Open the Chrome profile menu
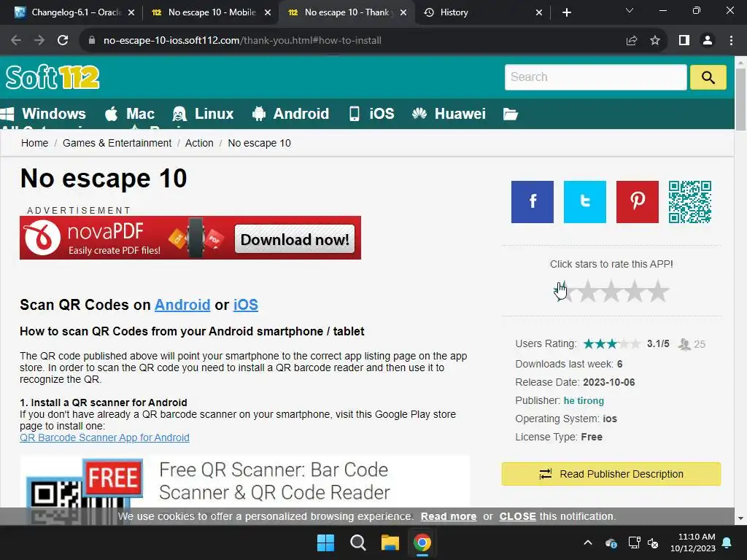747x560 pixels. pos(708,40)
